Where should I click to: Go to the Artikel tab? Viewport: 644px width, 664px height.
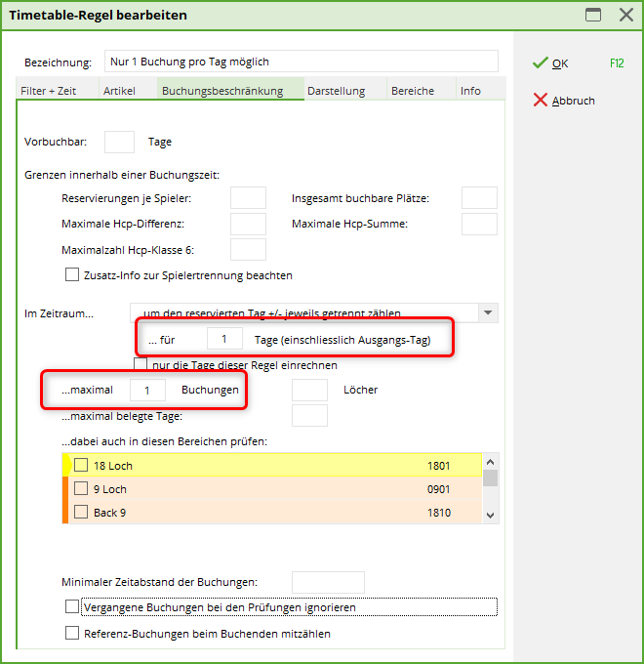119,91
